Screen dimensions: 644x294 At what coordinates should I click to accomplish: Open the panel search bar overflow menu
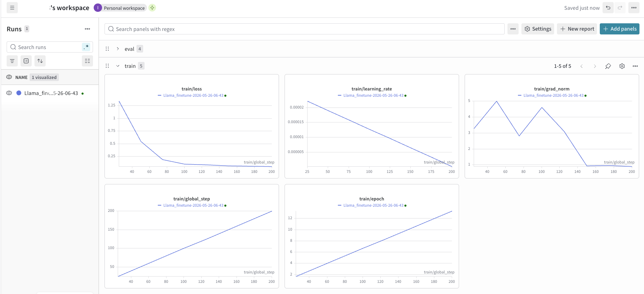513,29
